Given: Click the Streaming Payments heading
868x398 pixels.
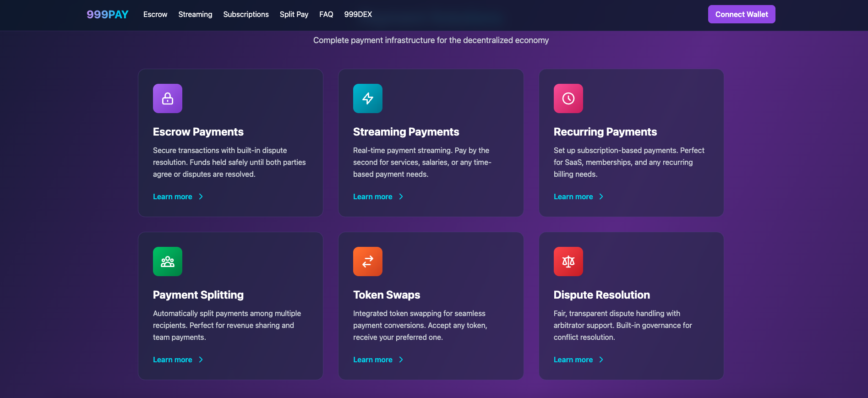Looking at the screenshot, I should pyautogui.click(x=406, y=132).
